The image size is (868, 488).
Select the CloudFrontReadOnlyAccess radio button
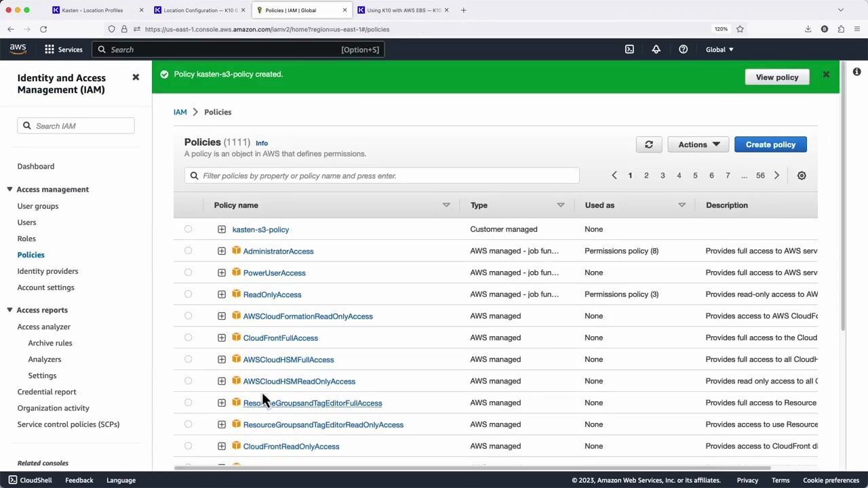pyautogui.click(x=188, y=446)
